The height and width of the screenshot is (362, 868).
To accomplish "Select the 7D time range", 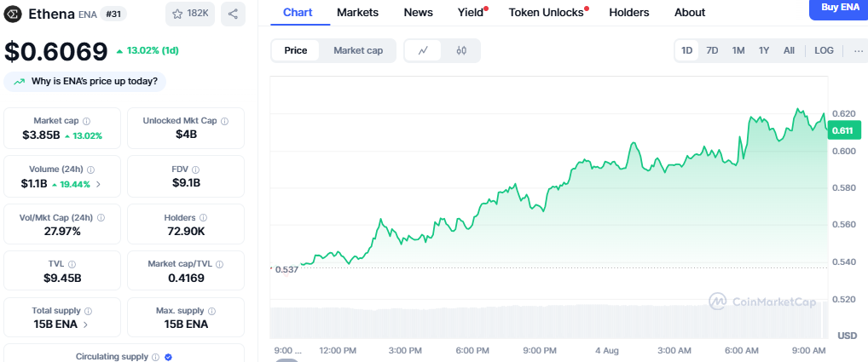I will [712, 51].
